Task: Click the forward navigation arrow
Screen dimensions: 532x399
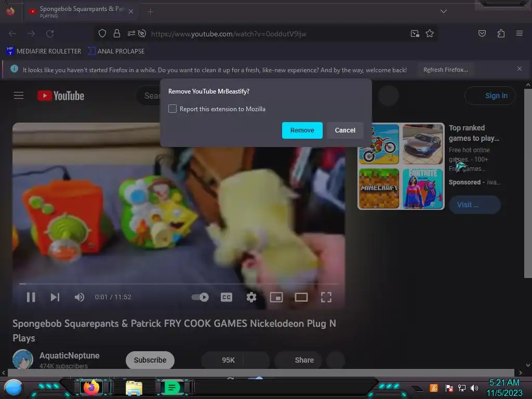Action: tap(31, 34)
